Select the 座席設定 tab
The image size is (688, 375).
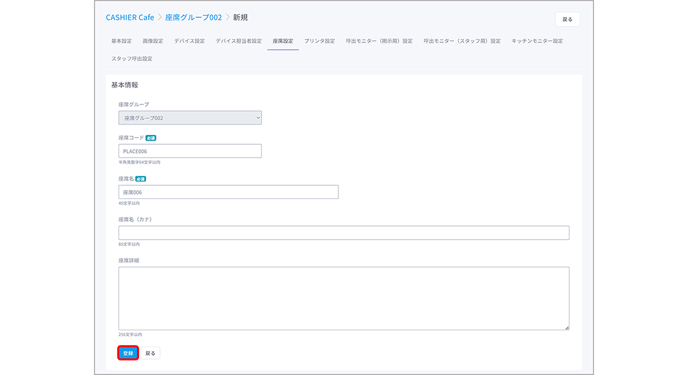point(283,41)
